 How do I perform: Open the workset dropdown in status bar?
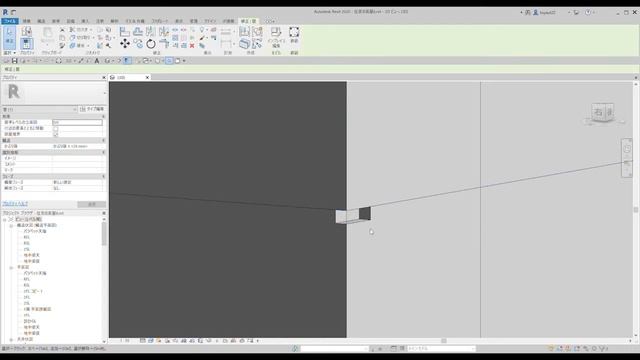335,349
